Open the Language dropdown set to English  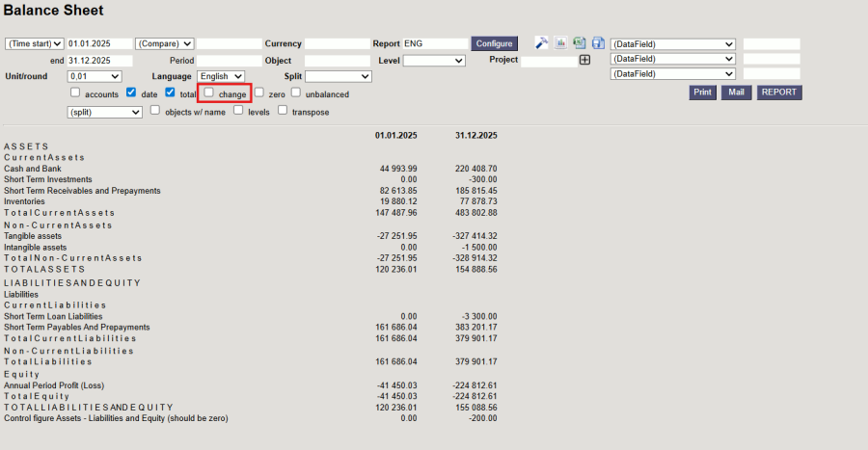coord(221,76)
